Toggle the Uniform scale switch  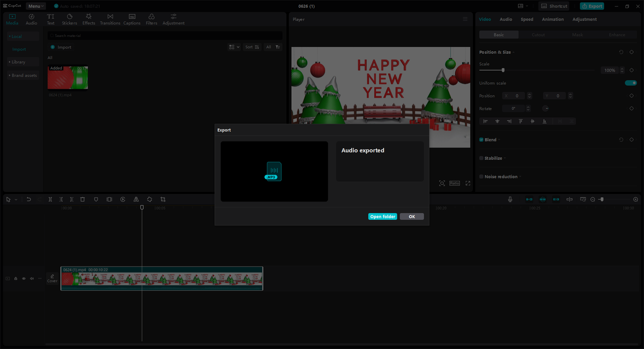[631, 83]
